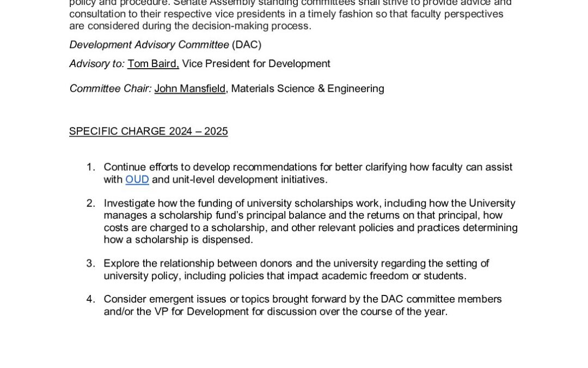The height and width of the screenshot is (368, 588).
Task: Click the Tom Baird underlined name
Action: 153,64
